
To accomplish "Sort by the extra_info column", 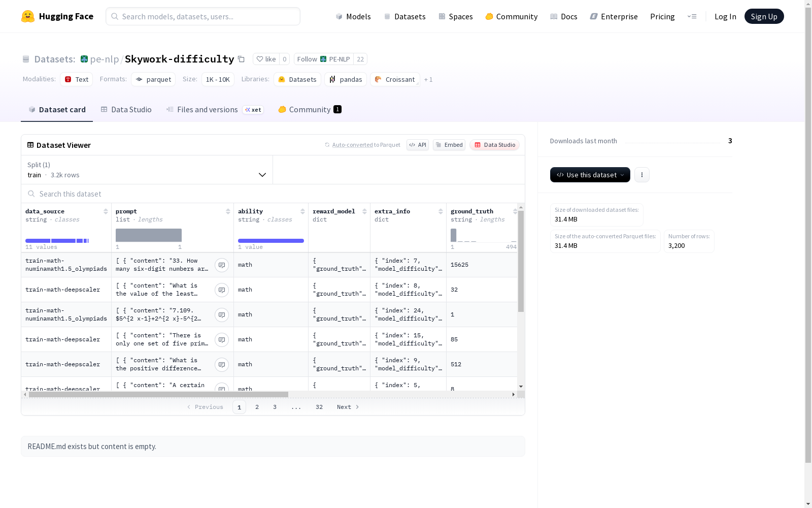I will [x=441, y=211].
